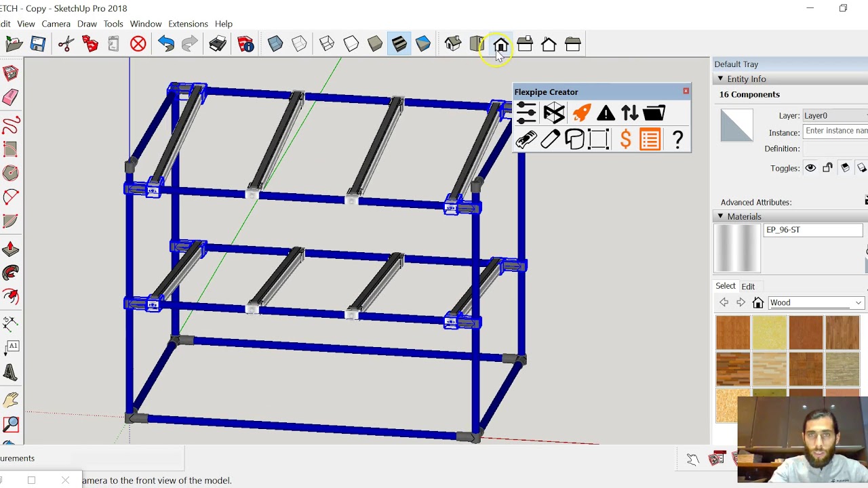
Task: Select the Polygon draw tool
Action: (10, 174)
